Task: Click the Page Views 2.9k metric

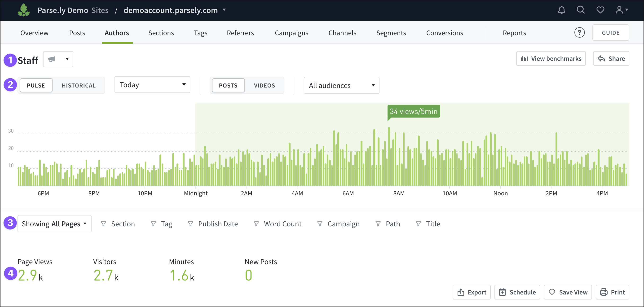Action: point(35,270)
